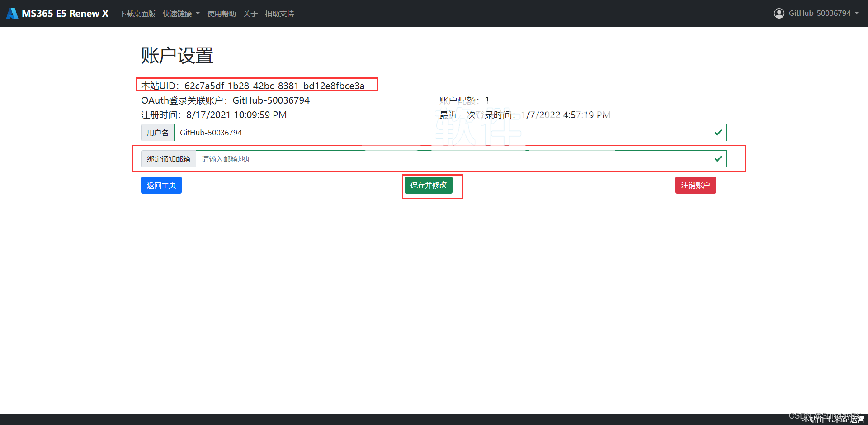This screenshot has width=868, height=425.
Task: Expand the 快速链接 dropdown menu
Action: coord(181,14)
